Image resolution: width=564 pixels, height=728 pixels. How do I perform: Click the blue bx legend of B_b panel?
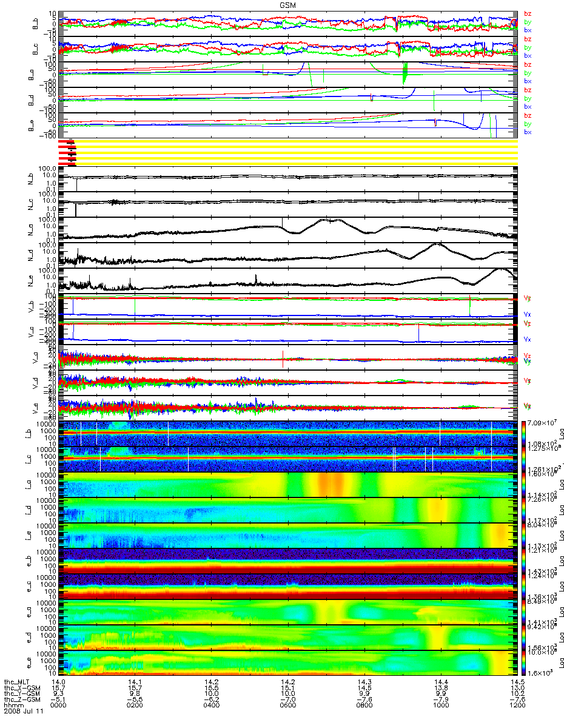[528, 30]
